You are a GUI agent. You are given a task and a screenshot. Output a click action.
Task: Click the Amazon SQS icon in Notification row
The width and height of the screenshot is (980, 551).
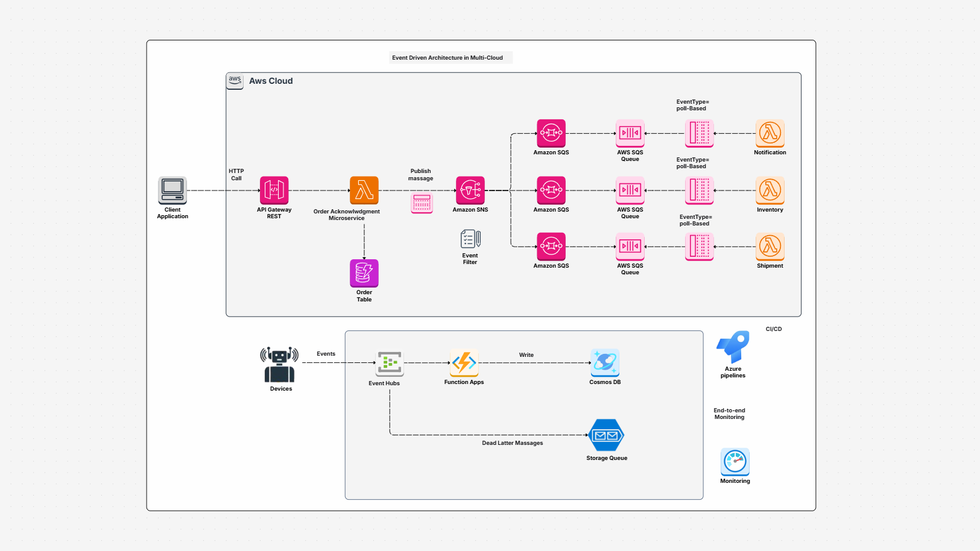pos(551,133)
